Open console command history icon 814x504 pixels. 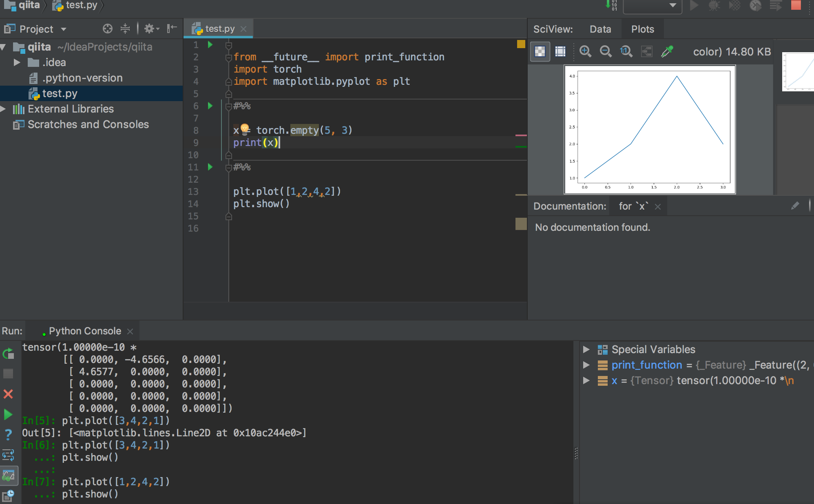pos(8,495)
